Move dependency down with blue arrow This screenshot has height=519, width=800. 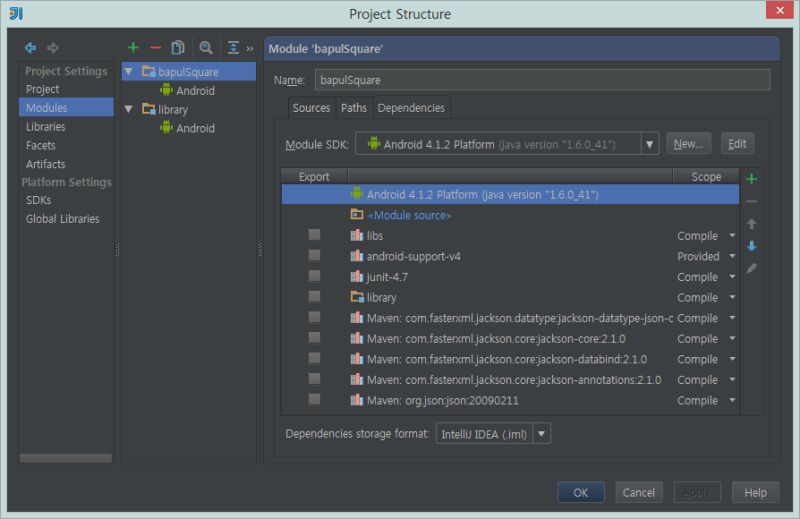click(x=751, y=246)
